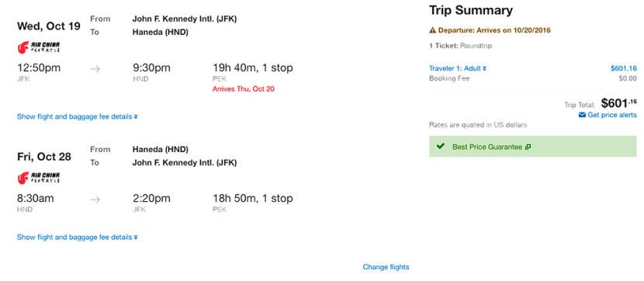644x281 pixels.
Task: Click the $601.16 traveler price link
Action: click(x=624, y=68)
